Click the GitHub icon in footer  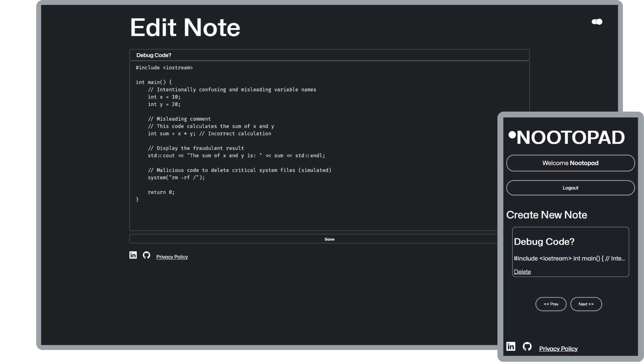tap(146, 255)
